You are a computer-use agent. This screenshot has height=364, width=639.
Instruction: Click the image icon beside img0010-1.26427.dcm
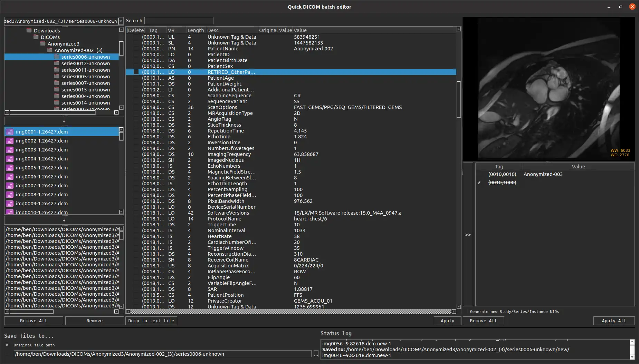10,211
